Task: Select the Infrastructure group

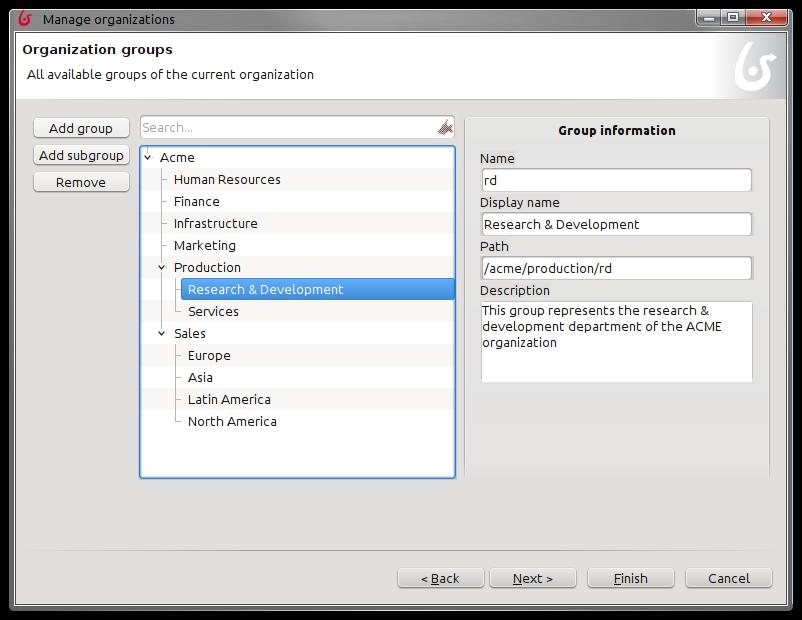Action: [215, 224]
